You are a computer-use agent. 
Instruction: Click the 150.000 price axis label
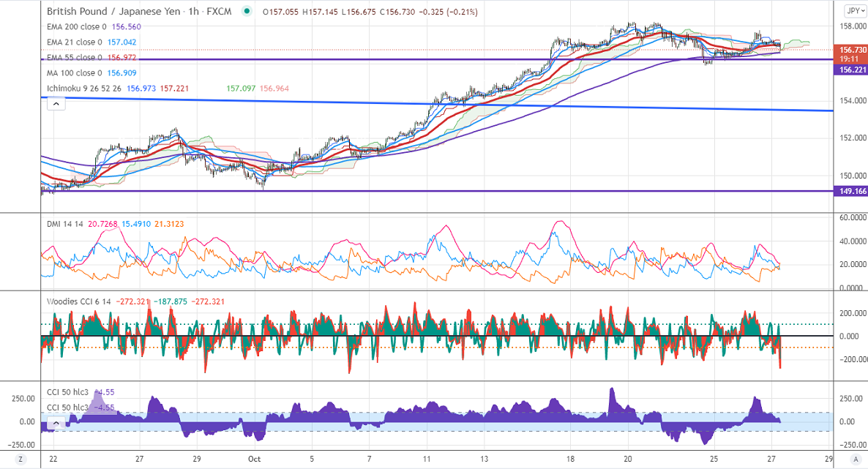tap(853, 176)
